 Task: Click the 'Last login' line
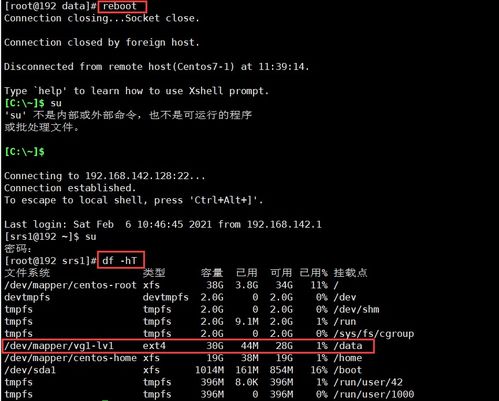click(163, 224)
